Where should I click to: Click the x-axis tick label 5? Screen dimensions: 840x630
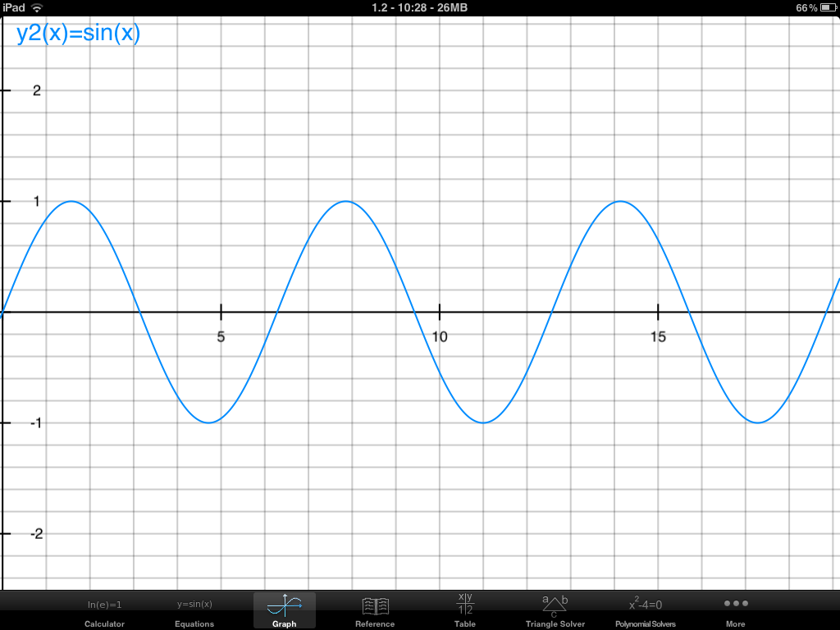click(221, 336)
